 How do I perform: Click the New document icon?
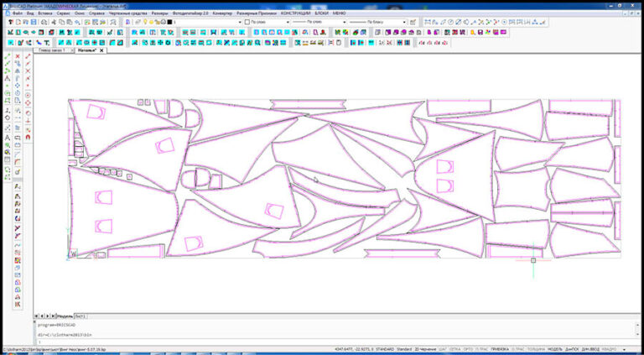(18, 22)
